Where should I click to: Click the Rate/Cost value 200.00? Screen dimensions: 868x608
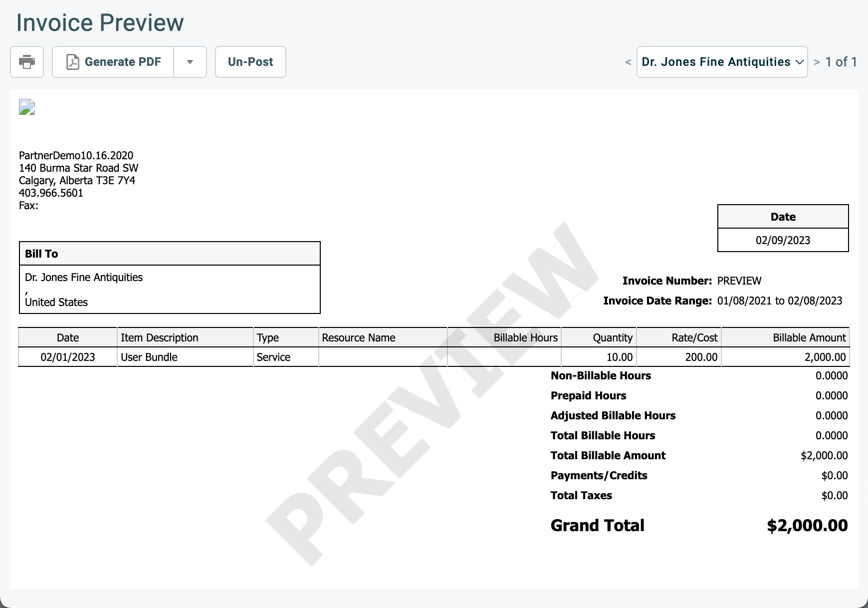click(701, 357)
